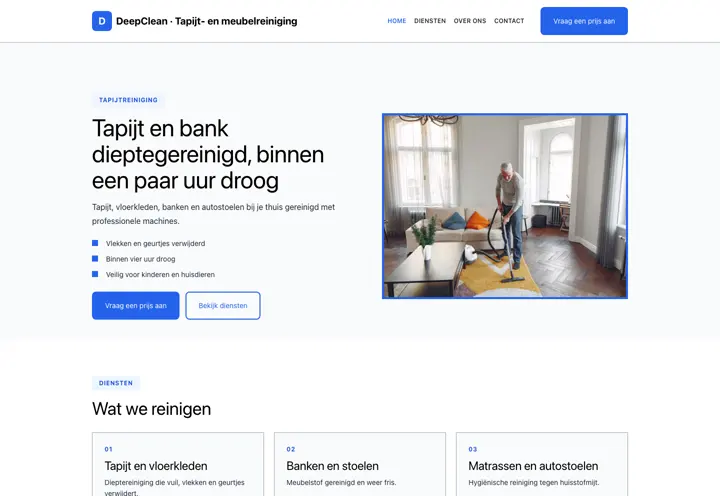Click text Hygiënische reiniging tegen huisstofmijt

tap(534, 483)
